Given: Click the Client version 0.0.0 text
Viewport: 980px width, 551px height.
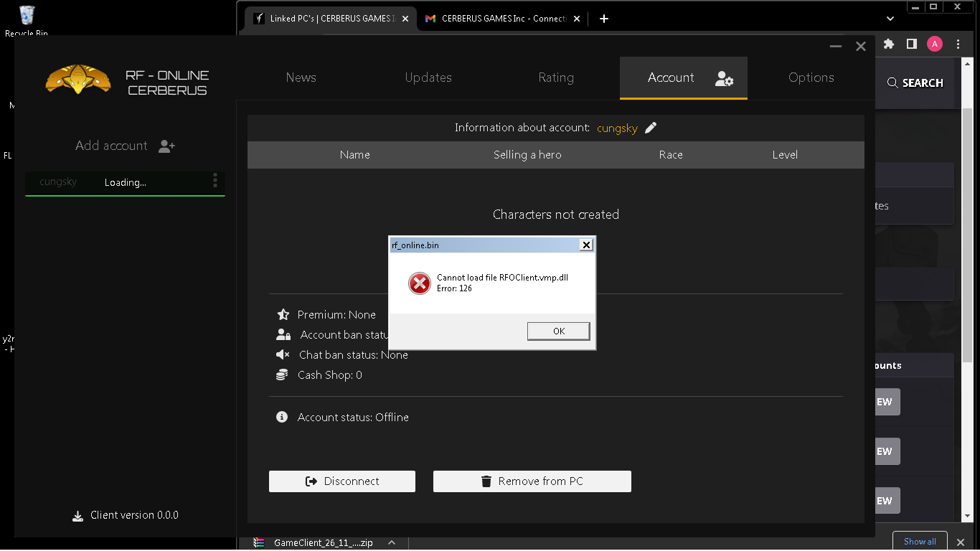Looking at the screenshot, I should (134, 515).
